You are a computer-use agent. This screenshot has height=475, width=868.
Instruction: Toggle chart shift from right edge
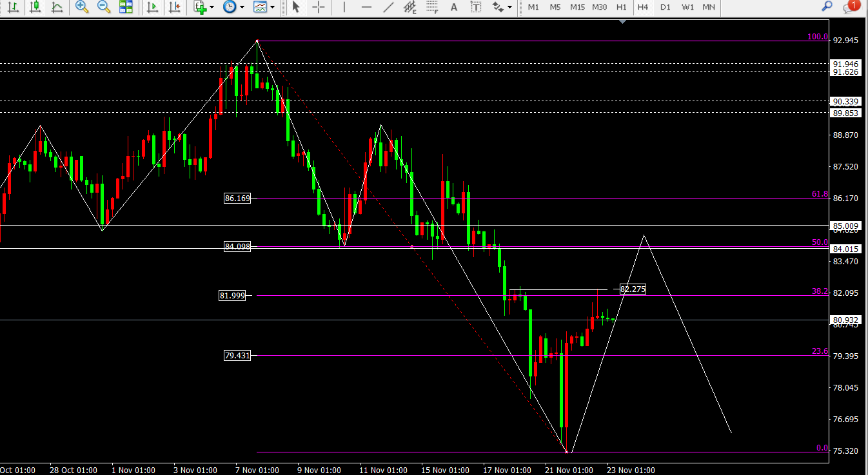174,7
